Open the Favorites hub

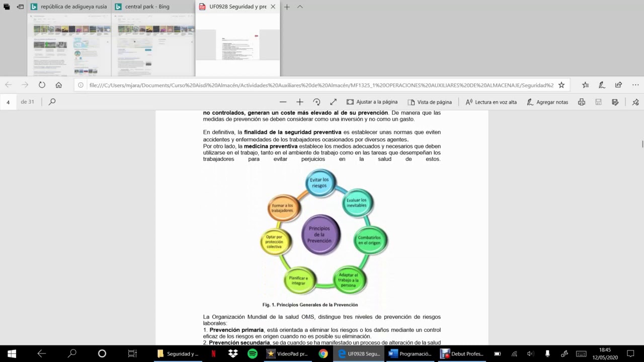pos(585,85)
